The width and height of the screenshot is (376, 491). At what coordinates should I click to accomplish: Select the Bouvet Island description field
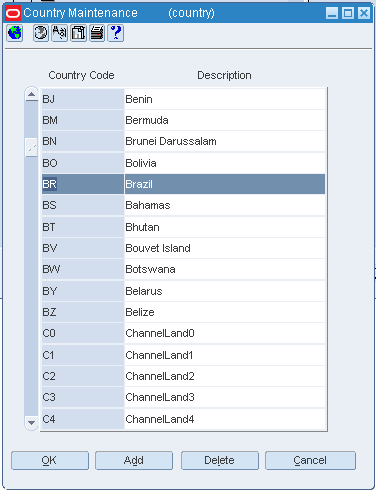[x=225, y=248]
